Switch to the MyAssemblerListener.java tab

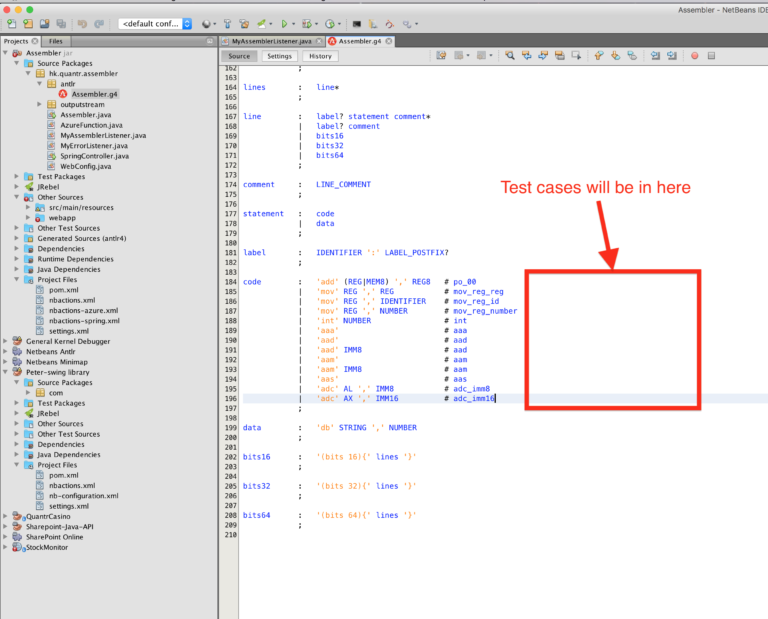pos(271,41)
